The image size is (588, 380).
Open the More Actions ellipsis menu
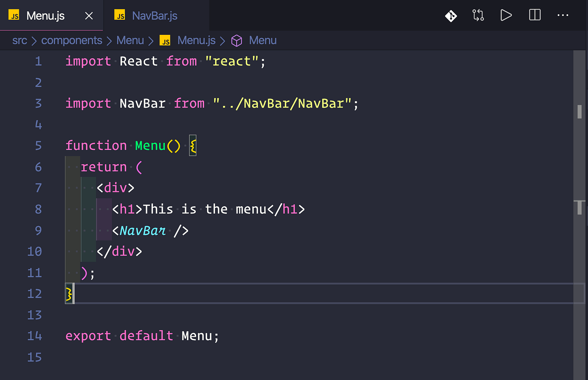[x=563, y=15]
